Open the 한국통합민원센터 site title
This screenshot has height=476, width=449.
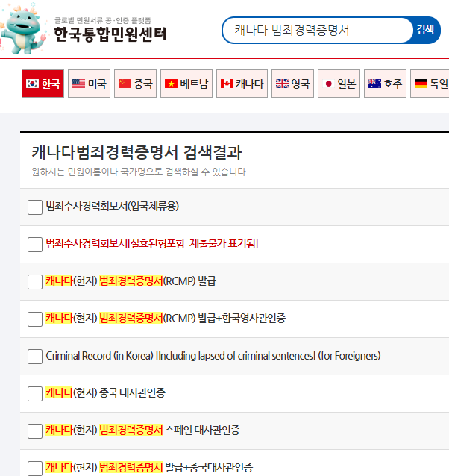[x=110, y=34]
